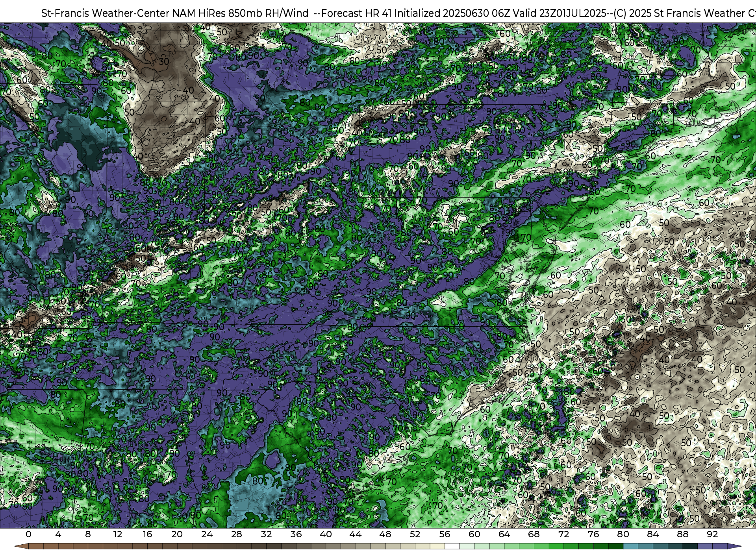Click the colorbar tick label '48'
The image size is (756, 551).
(x=385, y=534)
